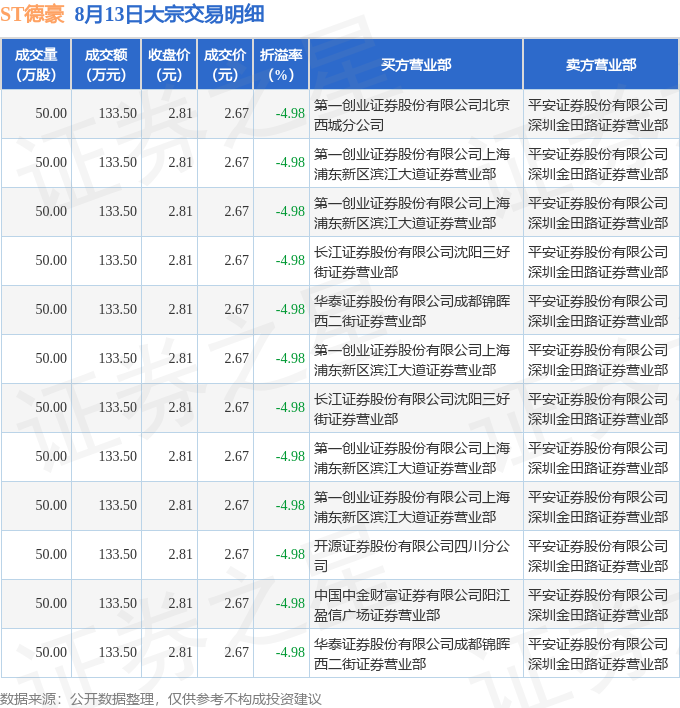Click 平安证券 seller cell in 北京西城分公司 row
Viewport: 680px width, 708px height.
[x=601, y=114]
